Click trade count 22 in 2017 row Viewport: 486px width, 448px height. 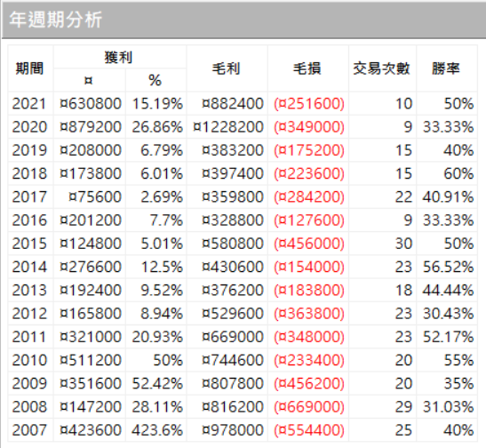pyautogui.click(x=403, y=196)
